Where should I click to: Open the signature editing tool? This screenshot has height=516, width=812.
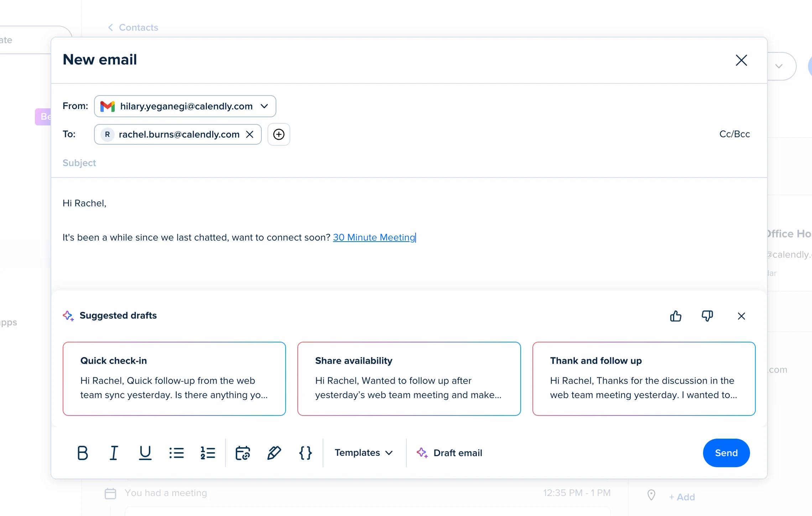pos(274,453)
